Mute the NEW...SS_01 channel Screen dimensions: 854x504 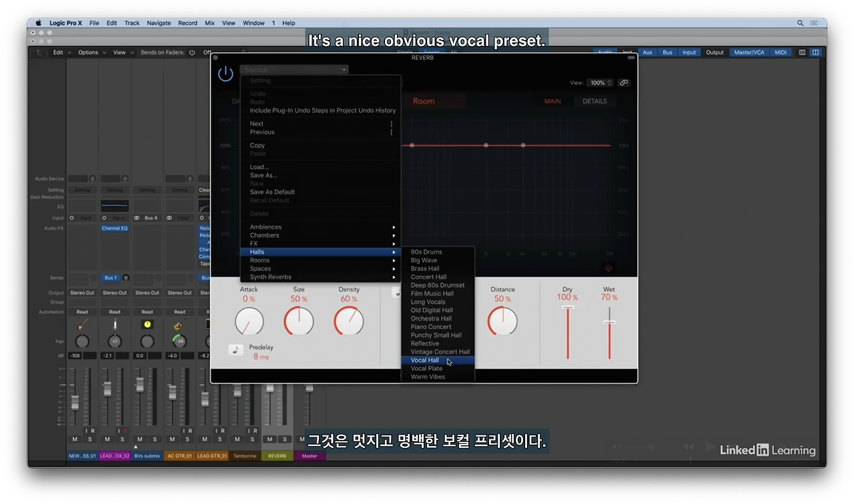pos(75,439)
